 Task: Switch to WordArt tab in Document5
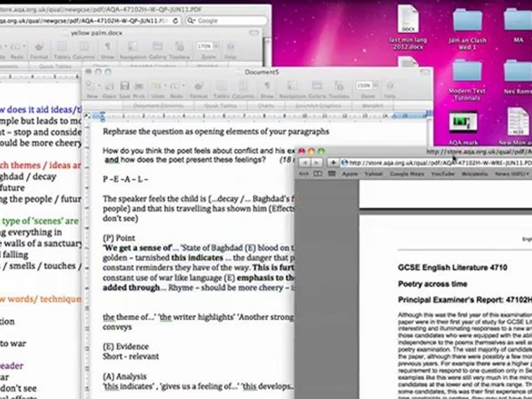[x=372, y=106]
